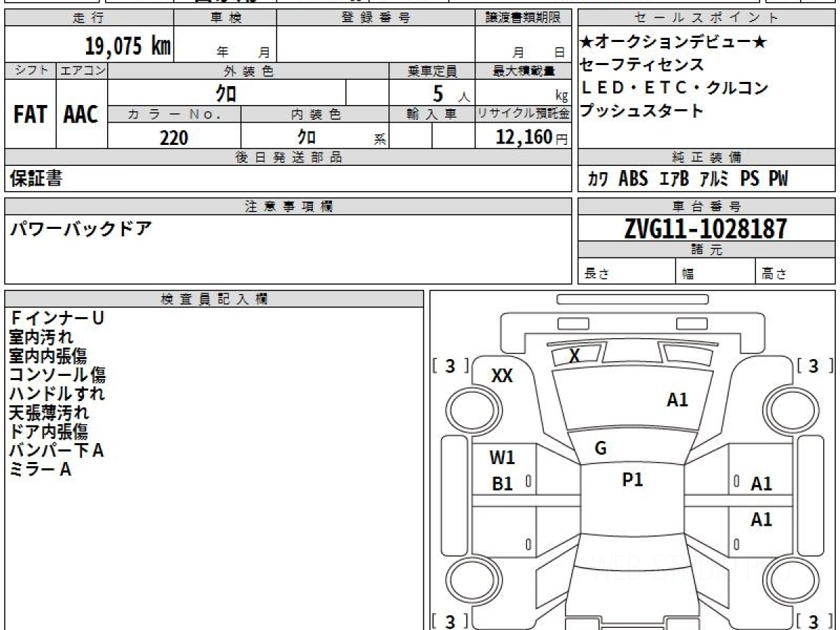This screenshot has height=630, width=840.
Task: Click the 外装色 header
Action: click(x=248, y=71)
